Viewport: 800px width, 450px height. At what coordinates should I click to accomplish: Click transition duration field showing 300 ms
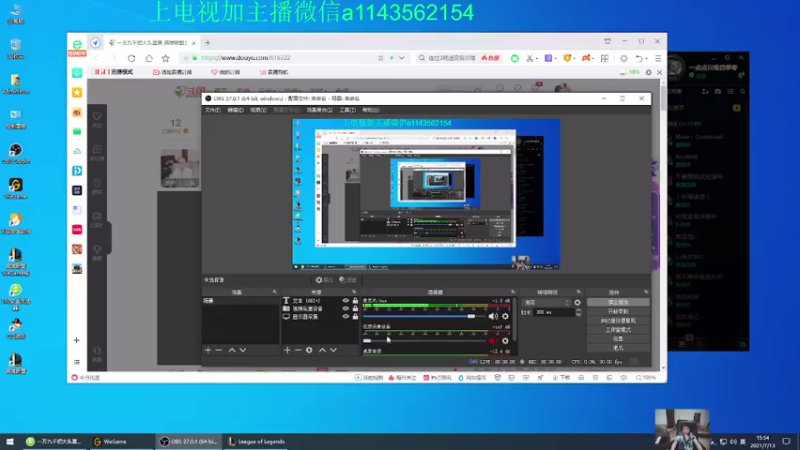(553, 312)
